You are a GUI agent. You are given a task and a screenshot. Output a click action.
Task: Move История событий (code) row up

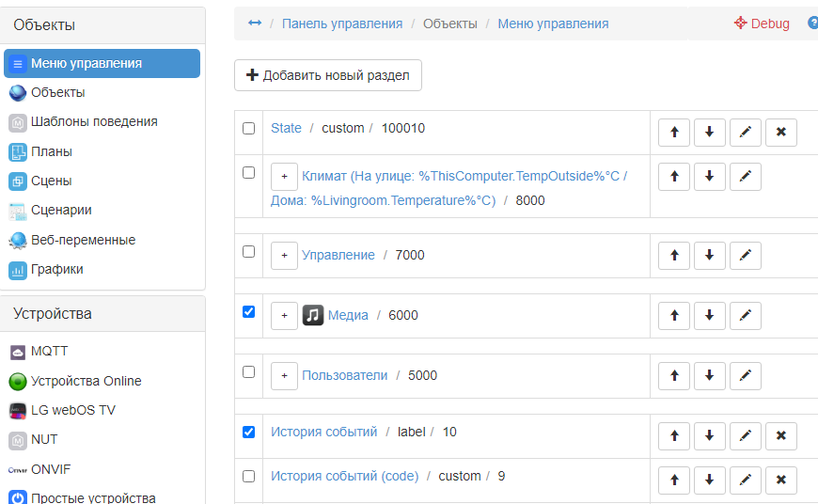click(x=674, y=480)
